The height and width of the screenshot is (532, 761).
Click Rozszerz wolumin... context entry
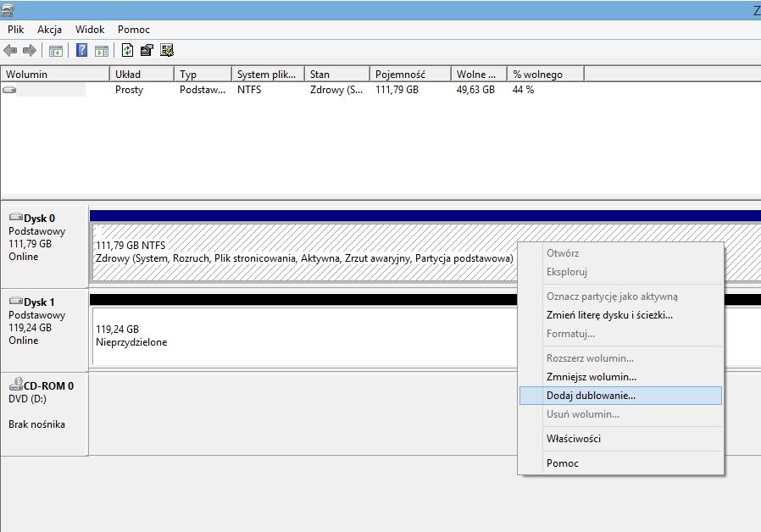tap(620, 358)
